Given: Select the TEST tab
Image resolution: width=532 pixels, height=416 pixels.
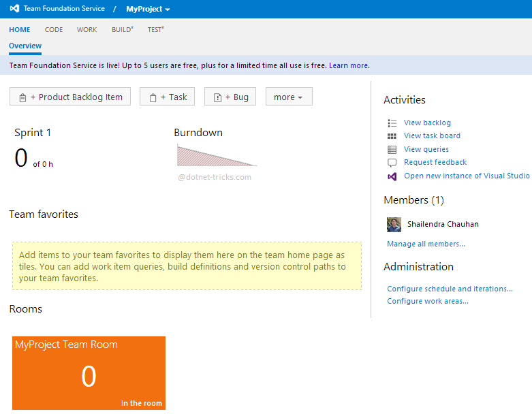Looking at the screenshot, I should (155, 30).
